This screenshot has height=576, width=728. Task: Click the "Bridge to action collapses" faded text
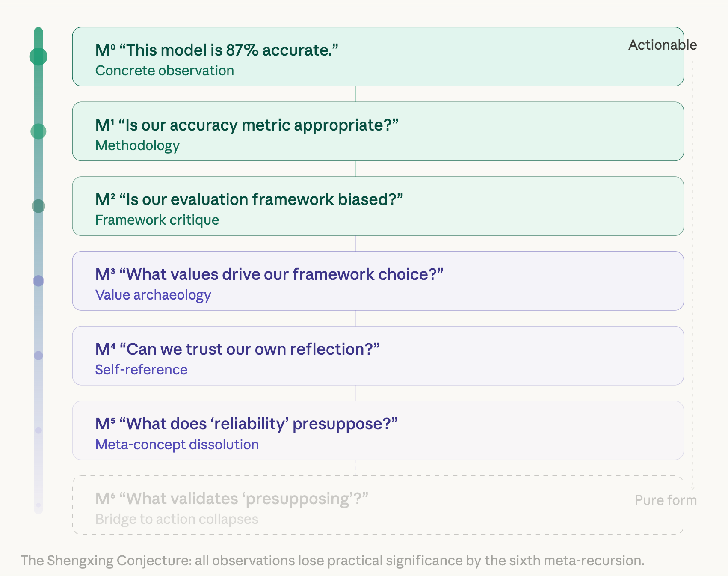[176, 519]
